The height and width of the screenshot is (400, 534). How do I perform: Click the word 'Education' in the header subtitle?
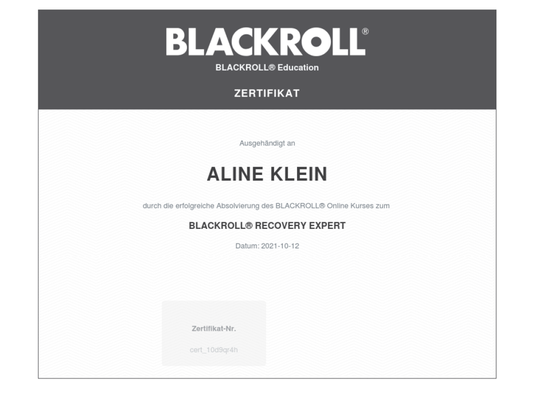pyautogui.click(x=298, y=67)
